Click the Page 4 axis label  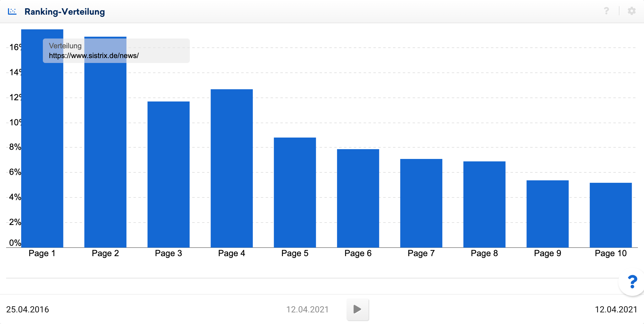232,253
